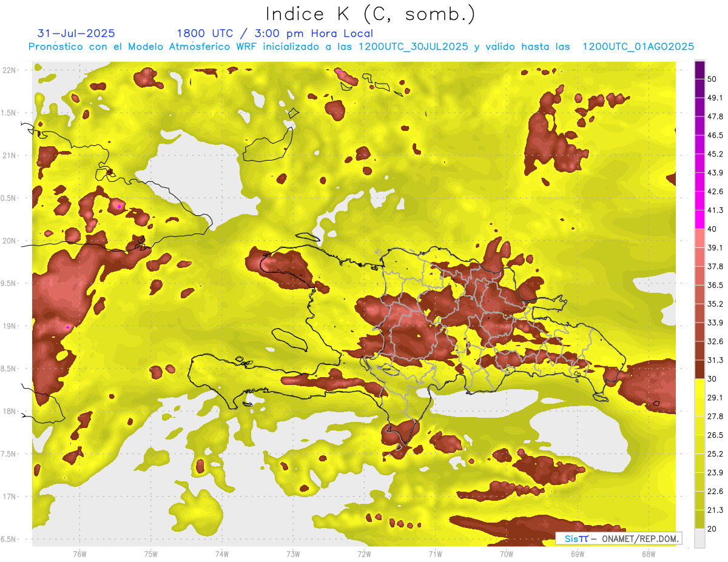Click longitude label "76W"
728x562 pixels.
point(79,554)
